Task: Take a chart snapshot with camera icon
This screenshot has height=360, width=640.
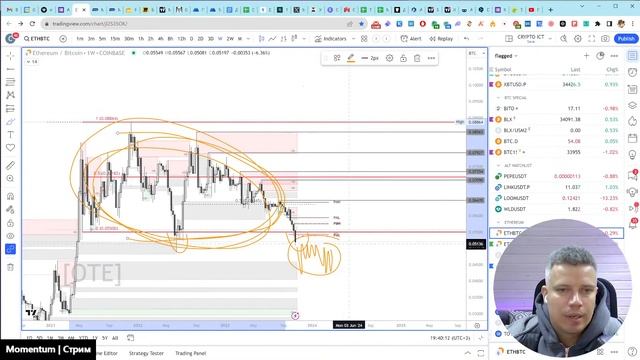Action: [605, 38]
